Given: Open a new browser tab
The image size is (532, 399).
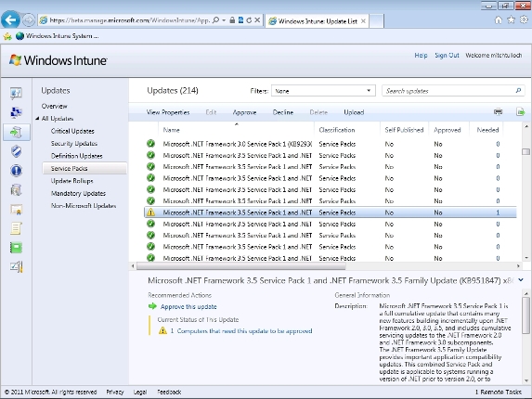Looking at the screenshot, I should point(376,21).
